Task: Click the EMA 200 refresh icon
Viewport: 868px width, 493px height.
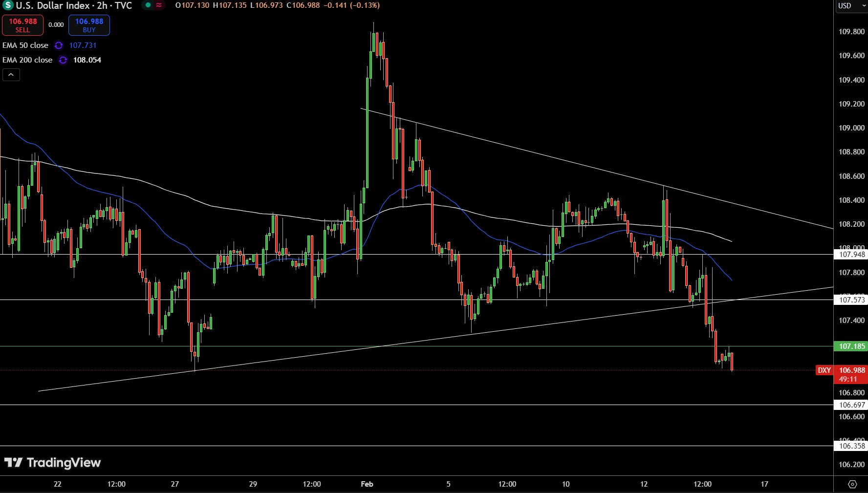Action: click(63, 60)
